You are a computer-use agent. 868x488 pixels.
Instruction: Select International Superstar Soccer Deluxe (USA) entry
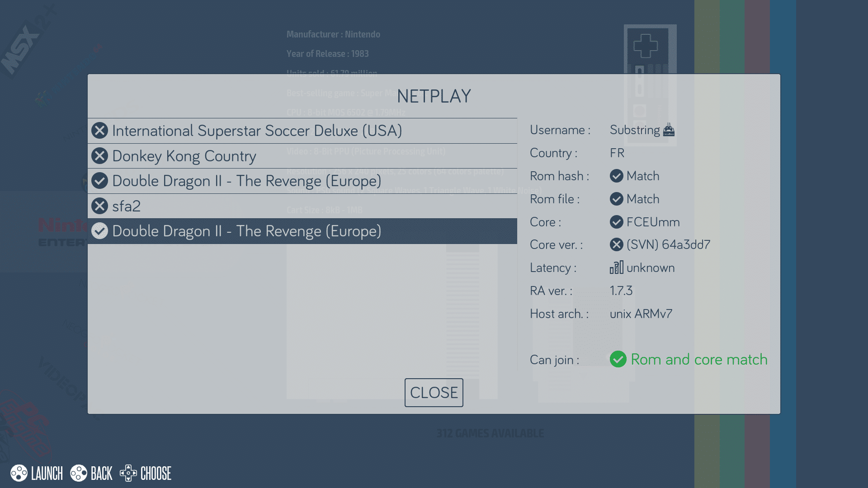click(257, 131)
